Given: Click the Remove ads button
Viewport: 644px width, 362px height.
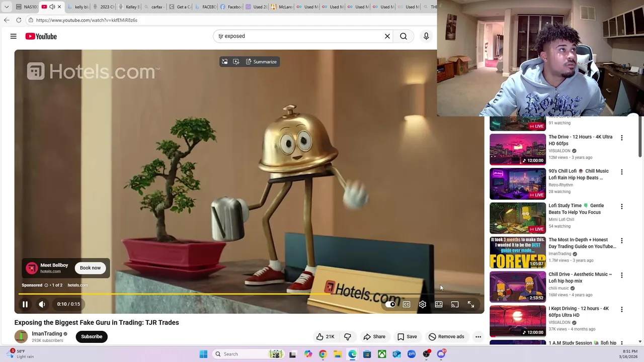Looking at the screenshot, I should (446, 337).
